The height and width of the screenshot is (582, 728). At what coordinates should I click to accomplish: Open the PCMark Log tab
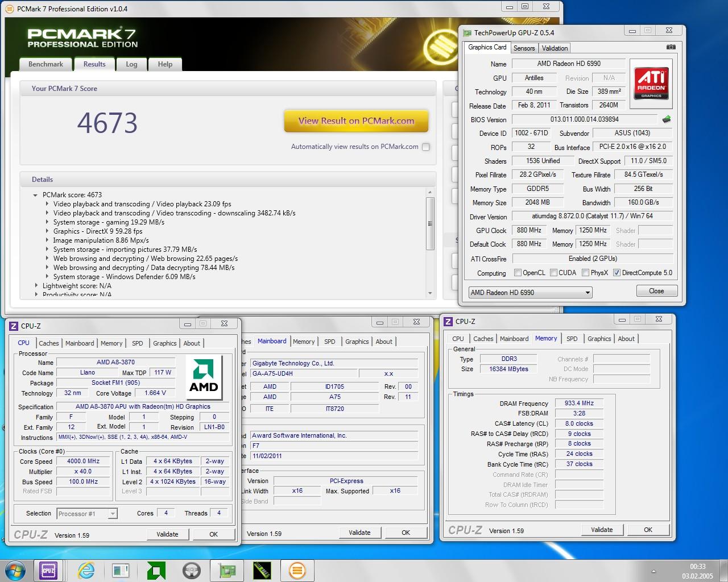point(131,64)
